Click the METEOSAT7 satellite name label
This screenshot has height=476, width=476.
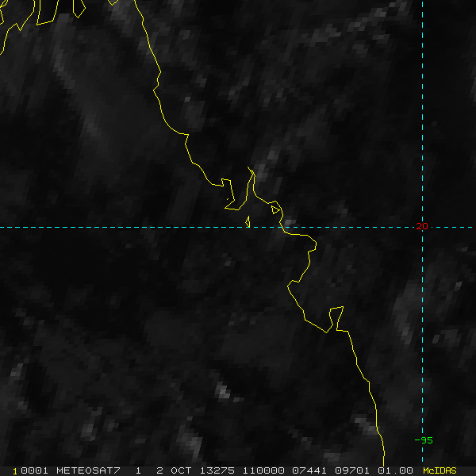point(88,470)
